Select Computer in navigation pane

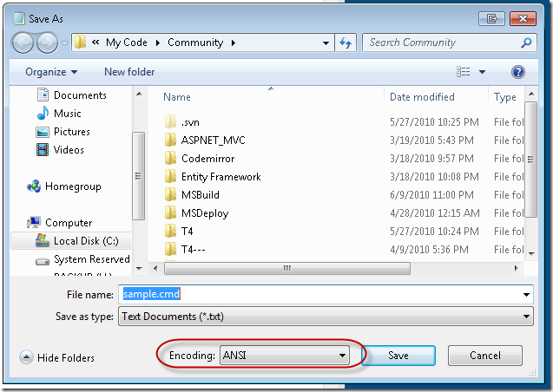pos(69,223)
